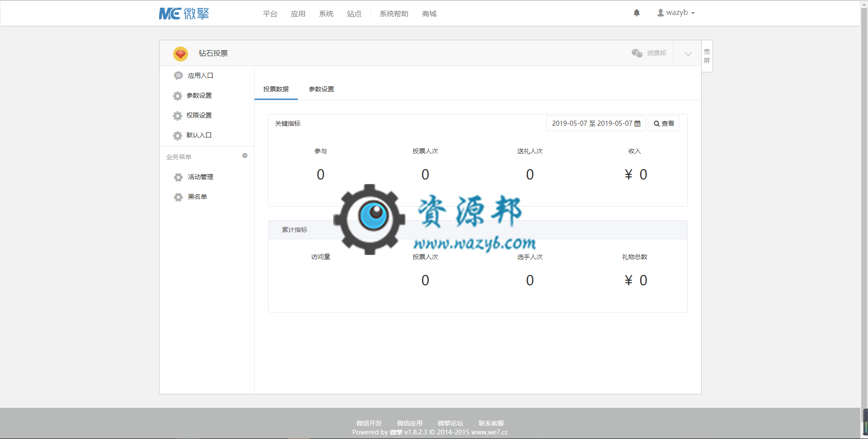Toggle the 宽屏 wide screen mode
Screen dimensions: 868x439
tap(707, 56)
